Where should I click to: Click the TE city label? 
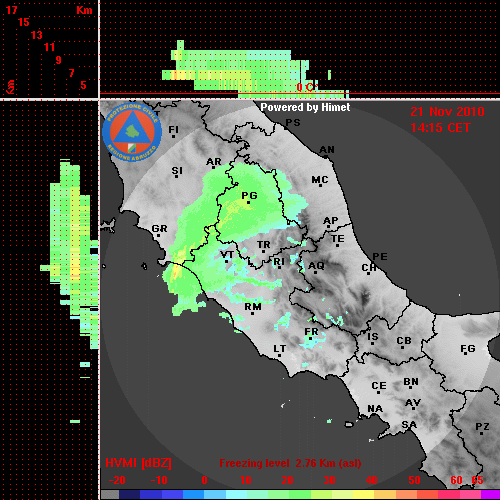[x=338, y=239]
